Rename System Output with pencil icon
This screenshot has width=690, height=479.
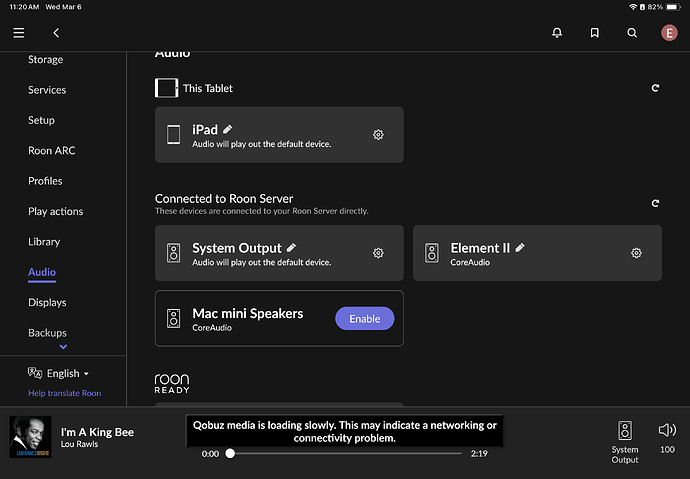click(x=291, y=248)
